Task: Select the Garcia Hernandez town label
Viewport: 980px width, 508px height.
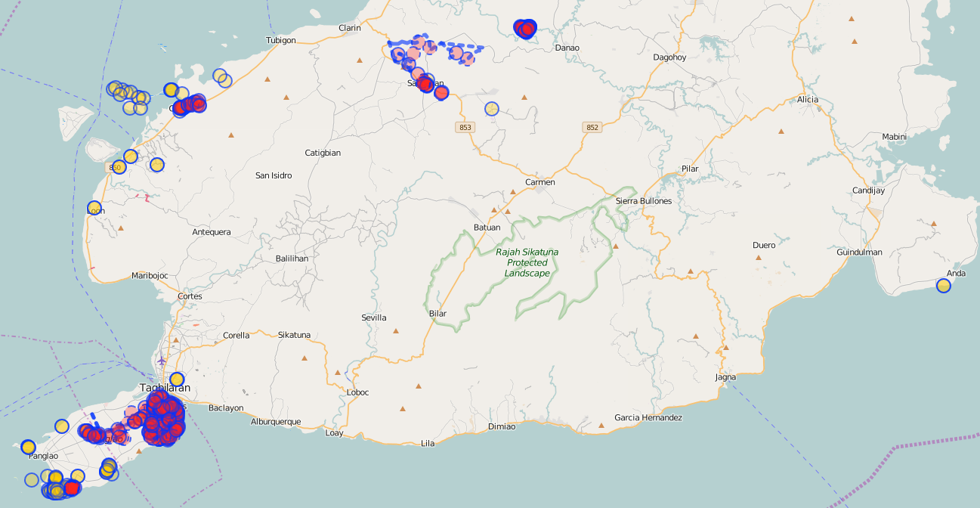Action: (648, 417)
